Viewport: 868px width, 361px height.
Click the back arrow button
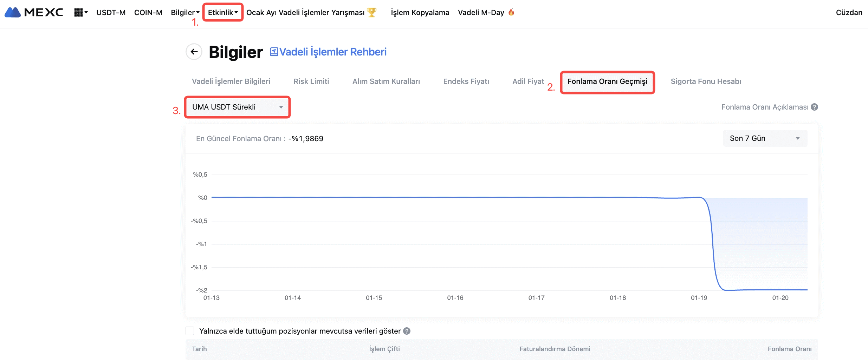point(194,52)
